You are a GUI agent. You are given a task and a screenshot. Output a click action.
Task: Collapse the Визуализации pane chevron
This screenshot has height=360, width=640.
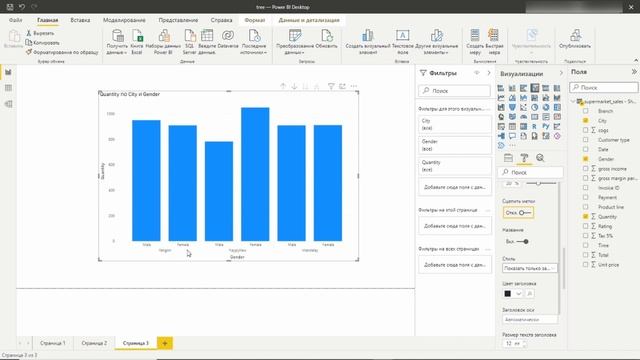point(561,73)
